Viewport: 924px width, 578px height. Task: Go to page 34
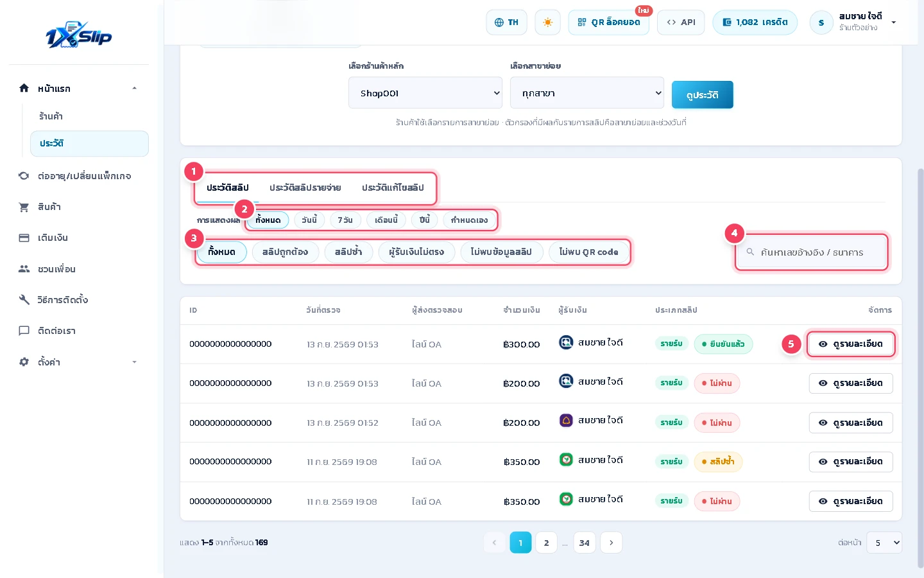click(x=585, y=543)
